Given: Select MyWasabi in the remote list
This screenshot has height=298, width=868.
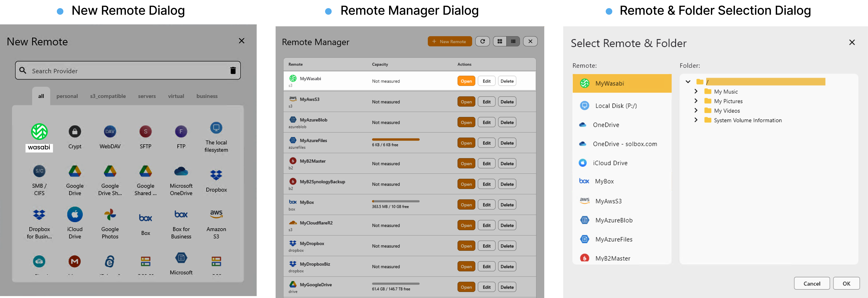Looking at the screenshot, I should [622, 83].
